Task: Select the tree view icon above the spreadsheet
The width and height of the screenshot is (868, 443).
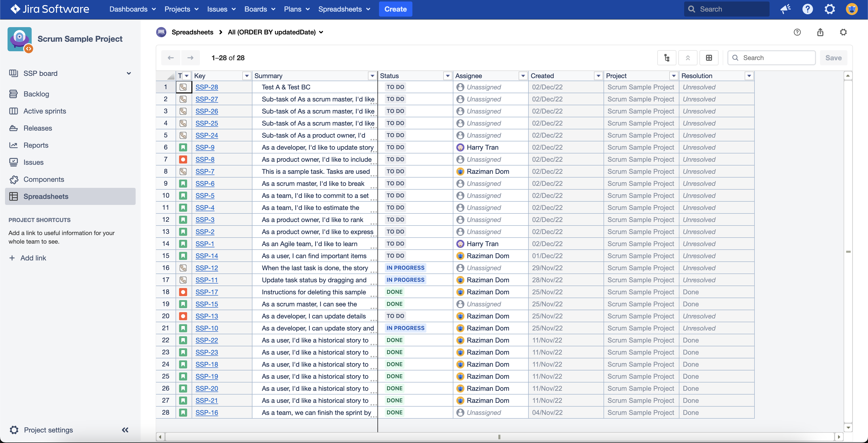Action: 667,58
